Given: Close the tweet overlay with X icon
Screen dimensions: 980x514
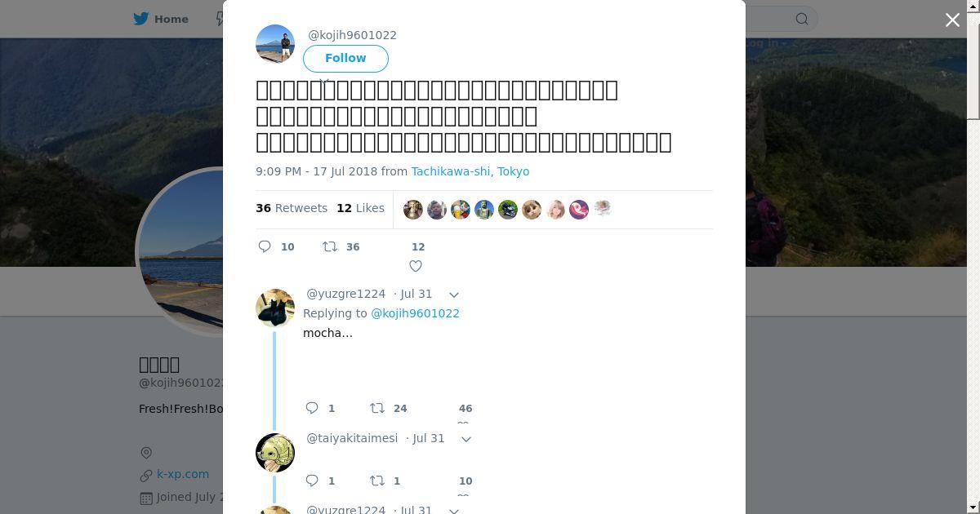Looking at the screenshot, I should pyautogui.click(x=952, y=20).
